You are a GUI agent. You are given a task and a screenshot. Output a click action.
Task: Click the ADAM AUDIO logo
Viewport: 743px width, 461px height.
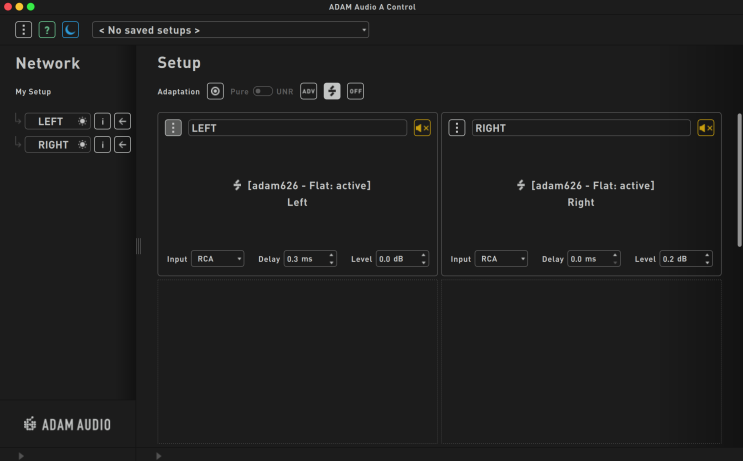point(67,425)
